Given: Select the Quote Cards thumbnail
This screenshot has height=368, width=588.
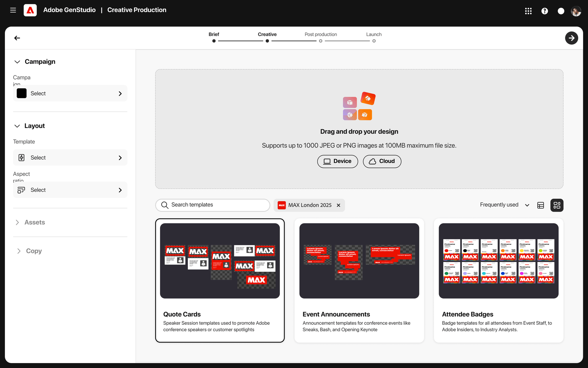Looking at the screenshot, I should (220, 261).
